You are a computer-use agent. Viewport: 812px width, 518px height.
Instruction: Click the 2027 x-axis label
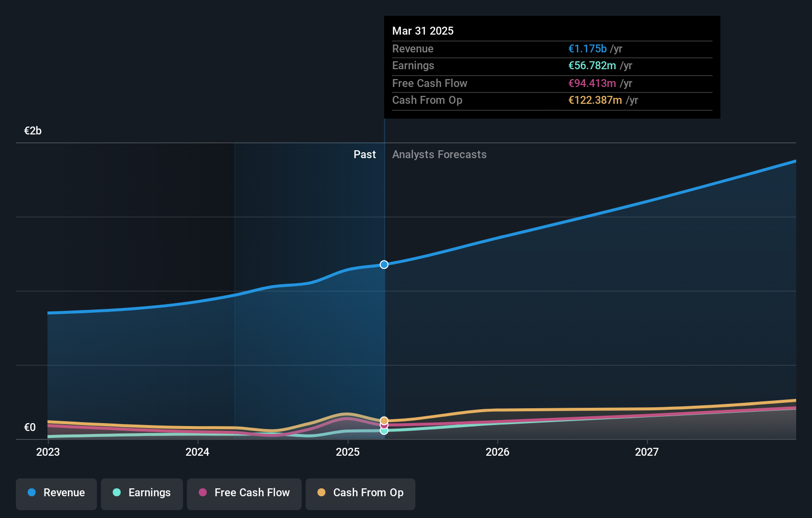pos(647,452)
